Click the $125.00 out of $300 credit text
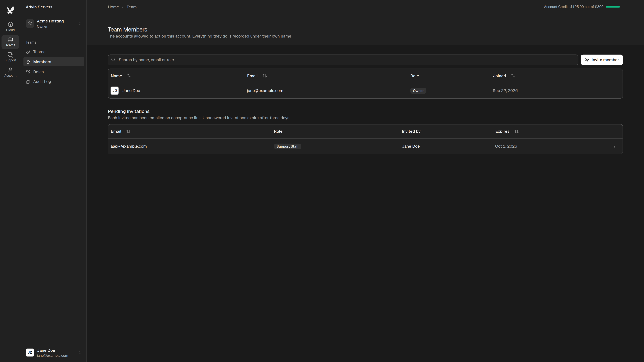The height and width of the screenshot is (362, 644). pos(587,7)
